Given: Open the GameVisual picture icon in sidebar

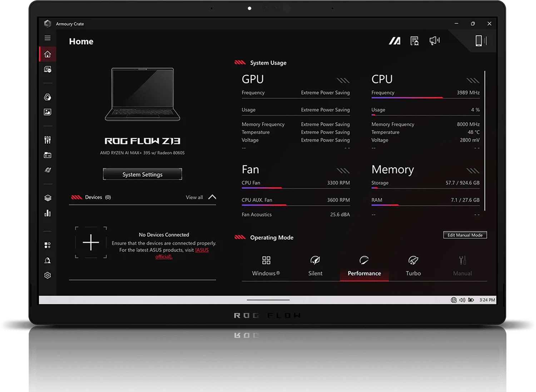Looking at the screenshot, I should (x=48, y=112).
